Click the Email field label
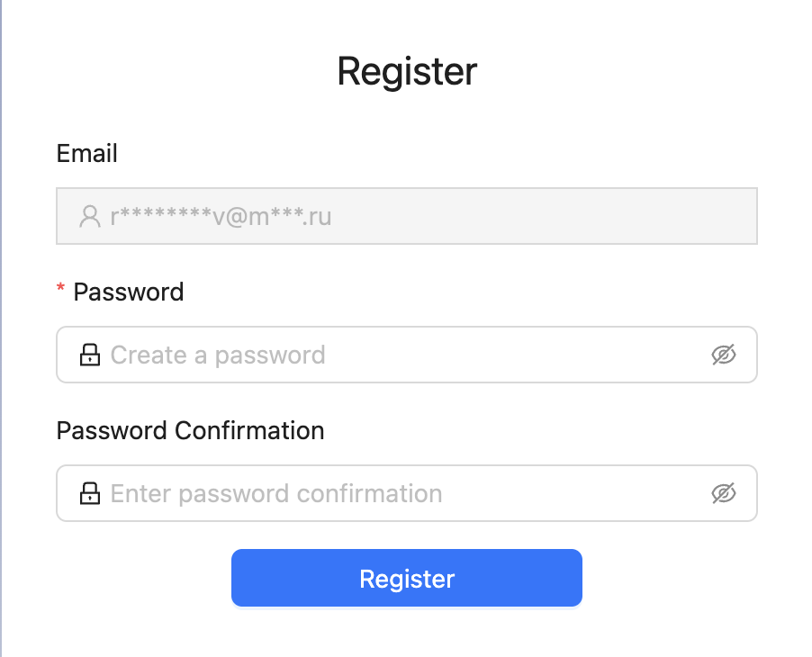The width and height of the screenshot is (812, 657). (x=87, y=153)
